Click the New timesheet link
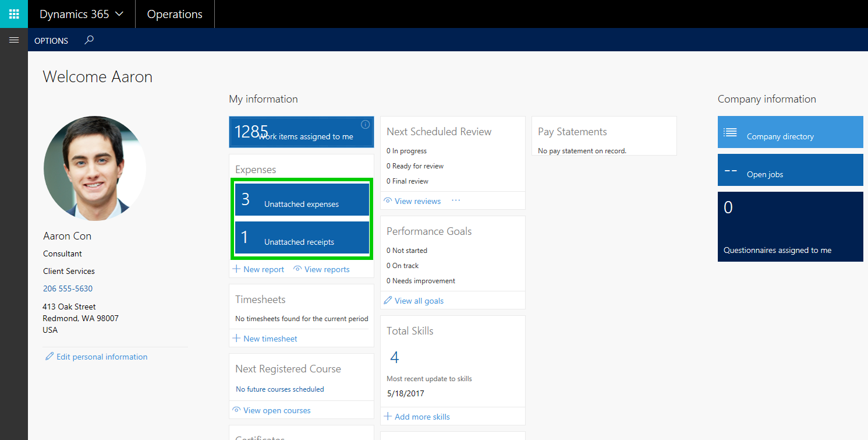The height and width of the screenshot is (440, 868). click(x=270, y=339)
